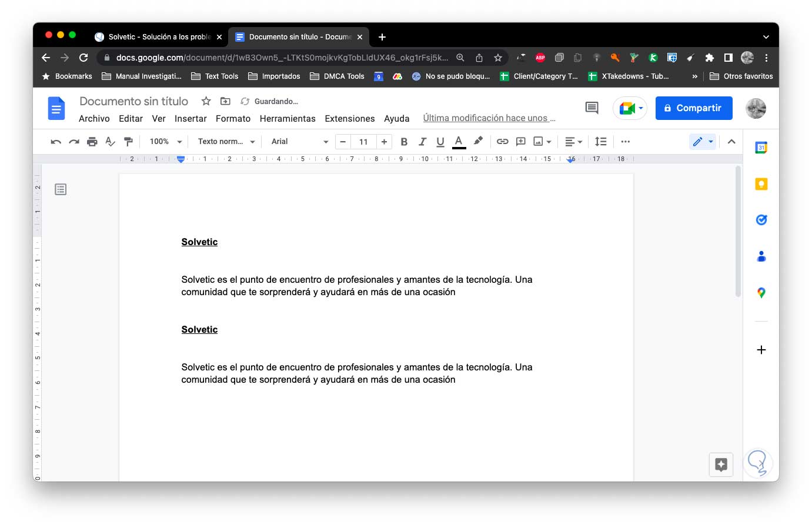
Task: Add a comment from toolbar icon
Action: tap(521, 142)
